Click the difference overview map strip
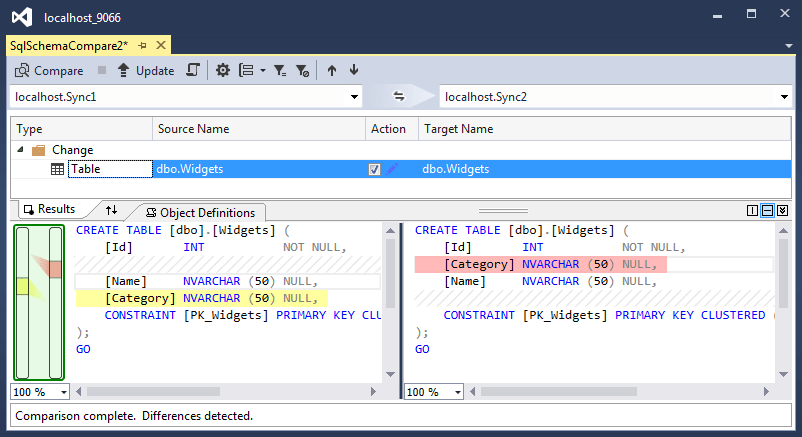This screenshot has height=437, width=802. [39, 302]
